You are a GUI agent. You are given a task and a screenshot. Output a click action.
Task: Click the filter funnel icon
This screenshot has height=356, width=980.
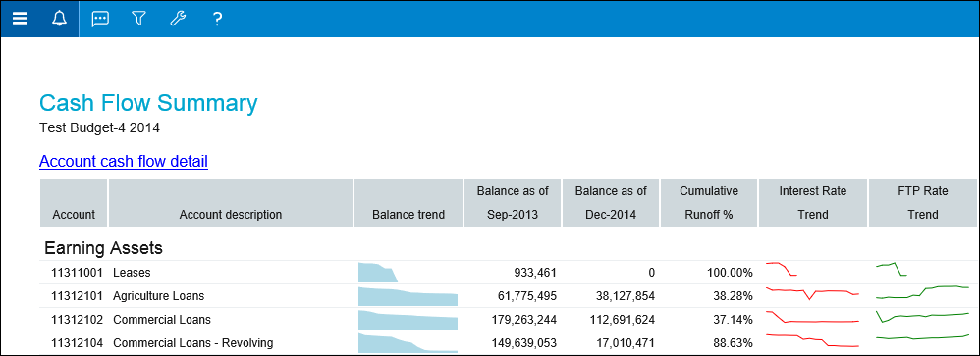pyautogui.click(x=138, y=19)
